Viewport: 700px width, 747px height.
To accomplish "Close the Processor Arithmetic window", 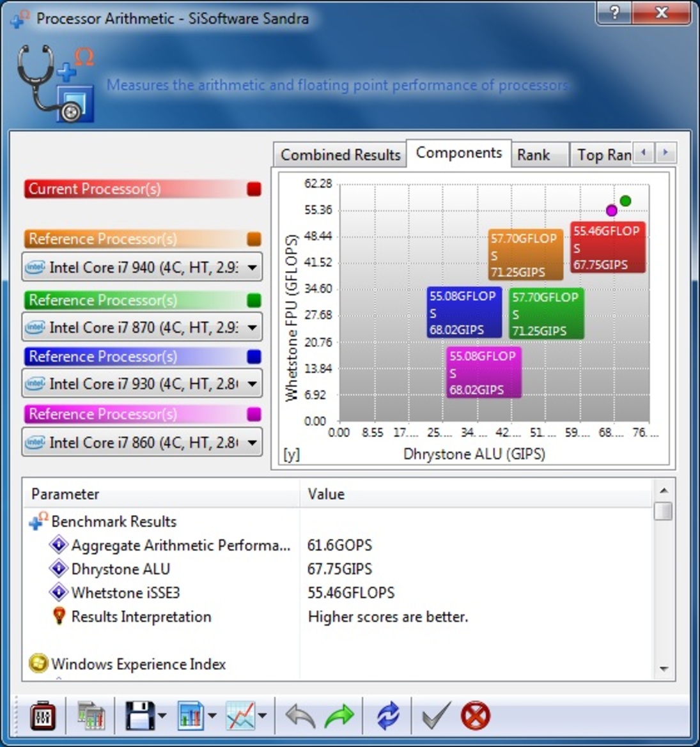I will pyautogui.click(x=662, y=13).
